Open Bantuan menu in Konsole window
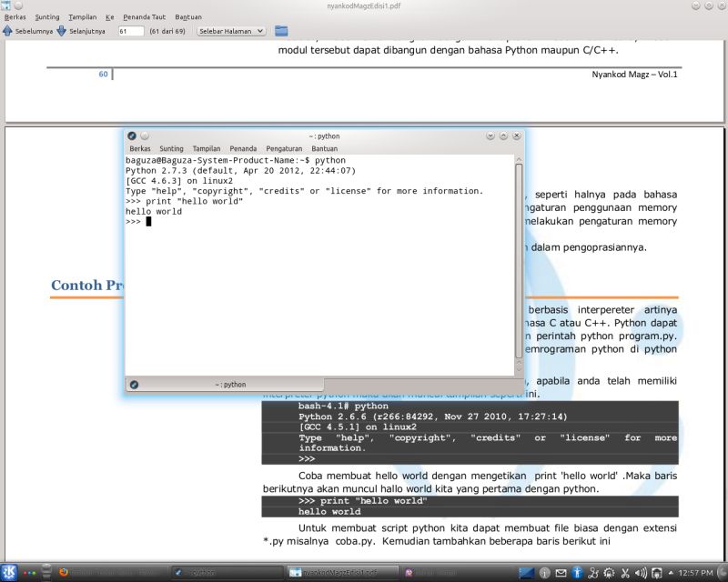728x582 pixels. click(324, 148)
